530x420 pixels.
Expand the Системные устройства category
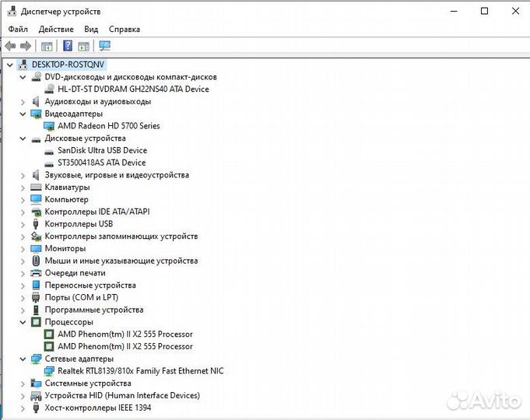(23, 384)
